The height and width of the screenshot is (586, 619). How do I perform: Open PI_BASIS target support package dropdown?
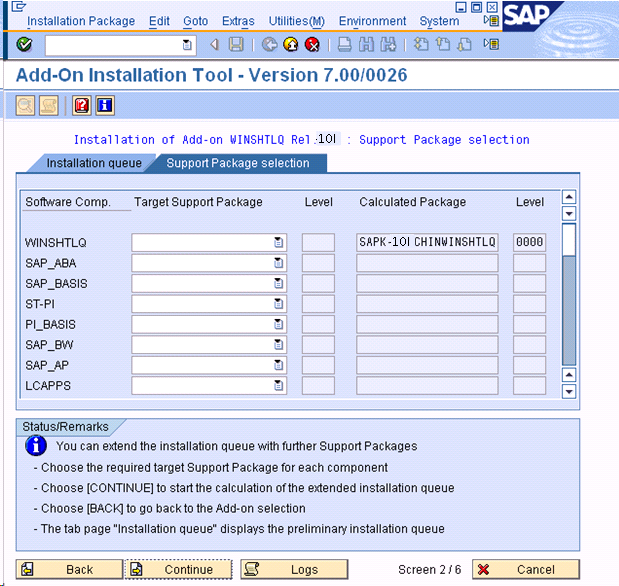point(278,324)
